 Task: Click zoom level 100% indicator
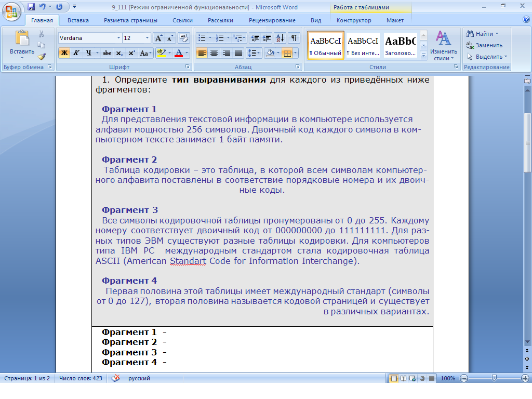(x=448, y=378)
